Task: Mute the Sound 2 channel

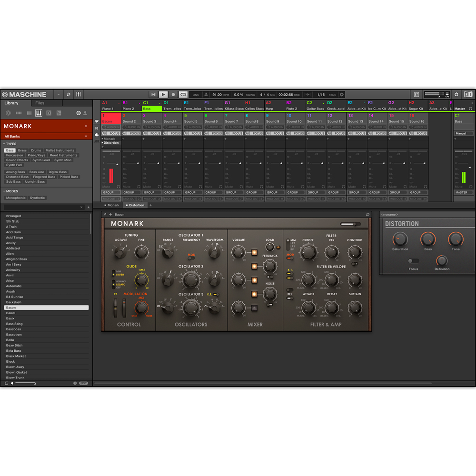Action: pyautogui.click(x=127, y=187)
